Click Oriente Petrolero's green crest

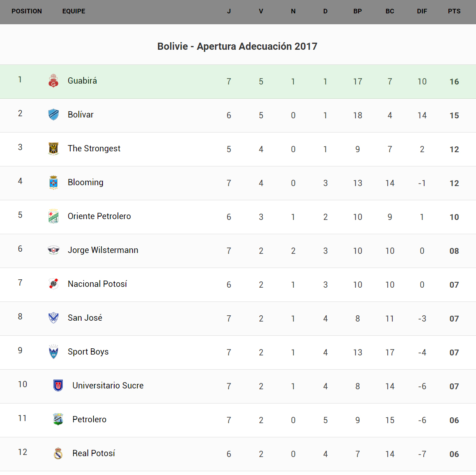54,216
